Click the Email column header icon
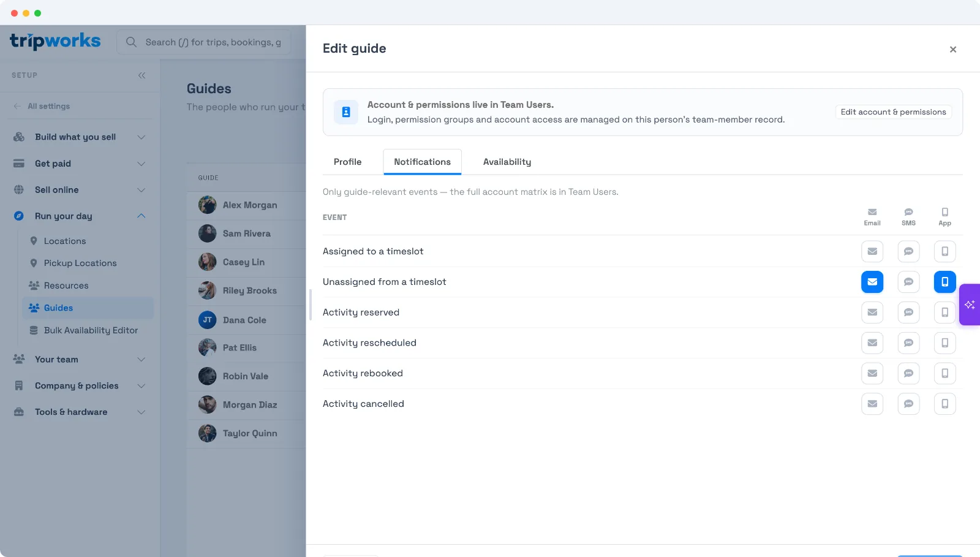This screenshot has width=980, height=557. (872, 212)
